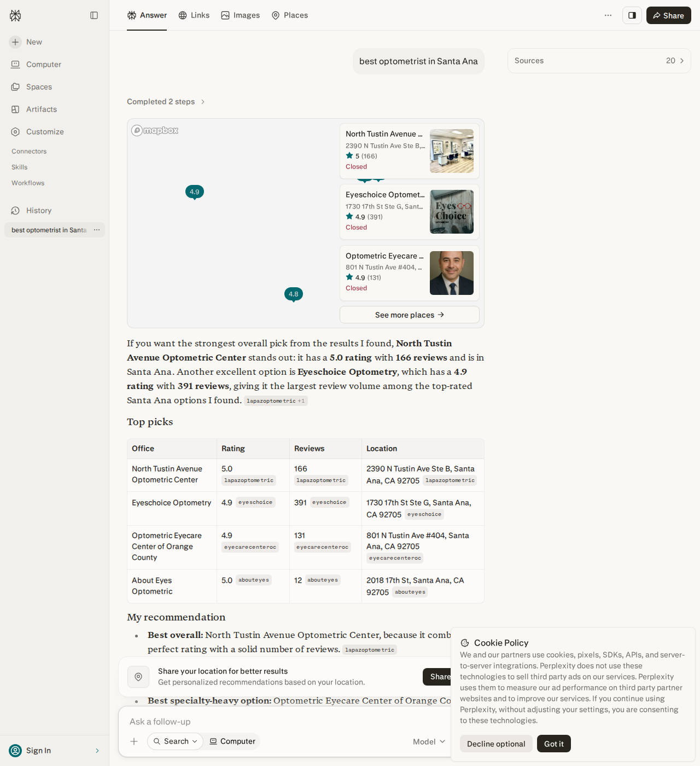
Task: Toggle Computer mode in follow-up box
Action: (x=232, y=741)
